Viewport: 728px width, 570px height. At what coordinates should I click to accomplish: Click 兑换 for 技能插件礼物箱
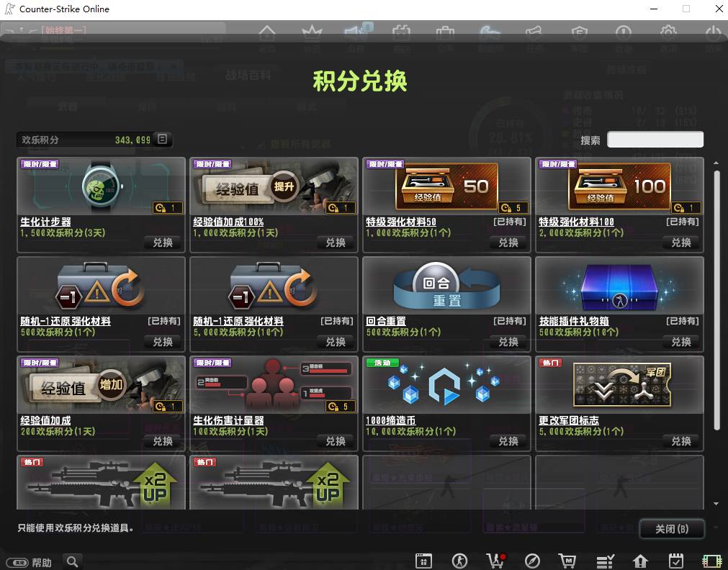click(681, 342)
